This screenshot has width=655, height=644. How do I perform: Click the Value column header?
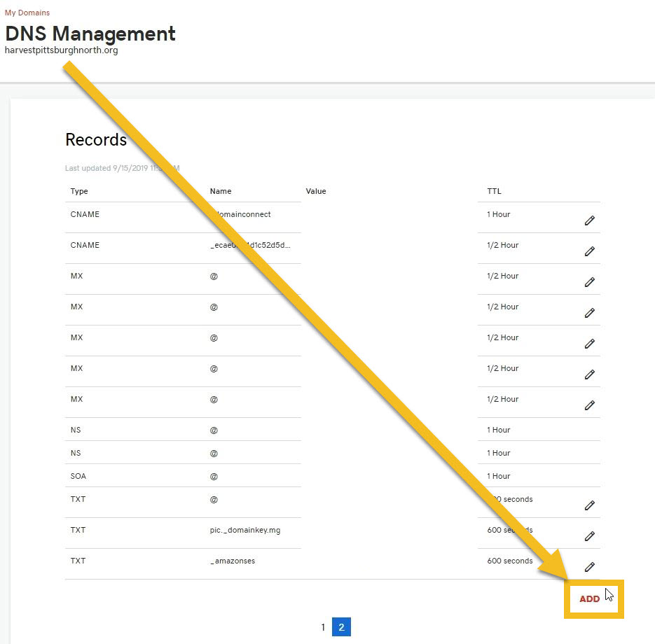(x=316, y=191)
